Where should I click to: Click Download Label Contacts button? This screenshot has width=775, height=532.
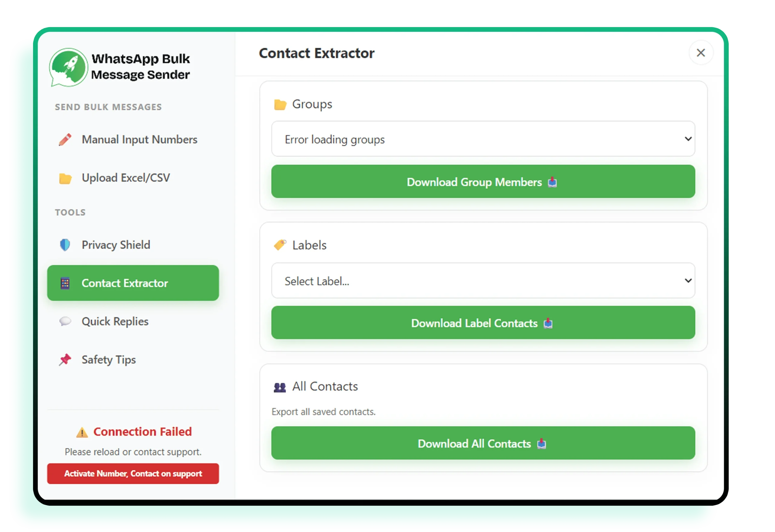pos(483,323)
